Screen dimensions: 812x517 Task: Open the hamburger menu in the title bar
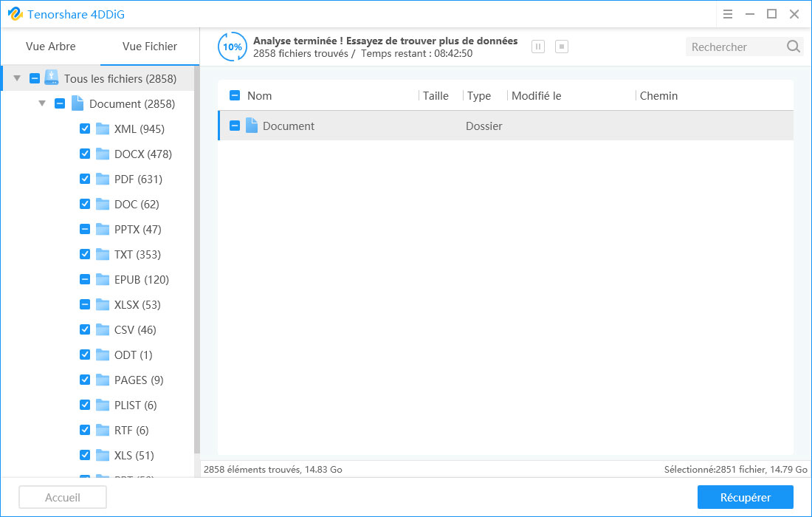728,15
